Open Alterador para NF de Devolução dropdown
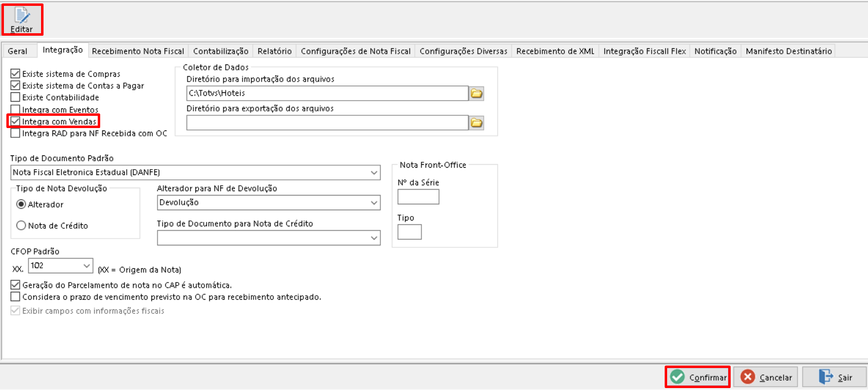 pyautogui.click(x=374, y=202)
